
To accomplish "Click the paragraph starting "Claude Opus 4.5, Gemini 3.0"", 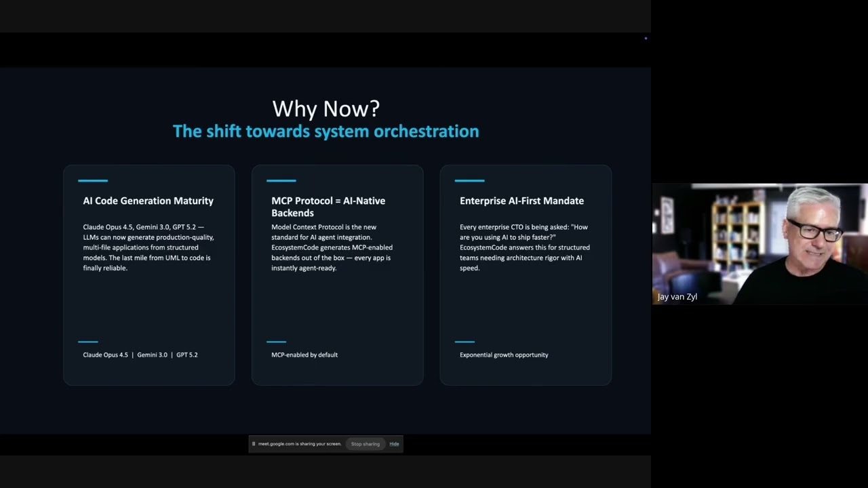I will click(149, 247).
